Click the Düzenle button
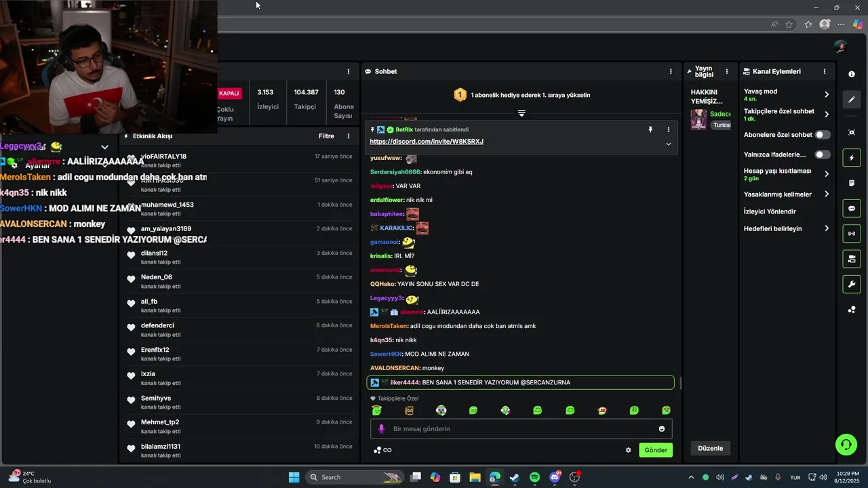 [x=711, y=448]
